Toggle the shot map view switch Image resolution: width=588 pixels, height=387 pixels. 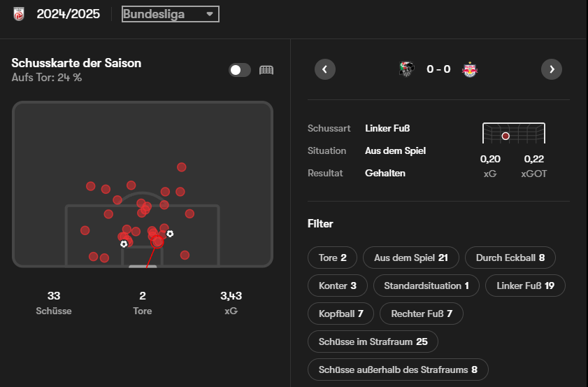coord(240,70)
